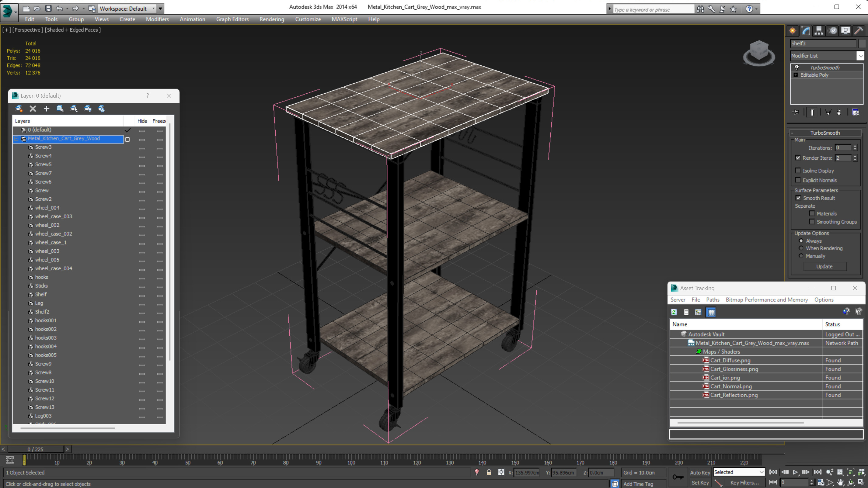
Task: Open the New file icon in quick access toolbar
Action: tap(26, 9)
